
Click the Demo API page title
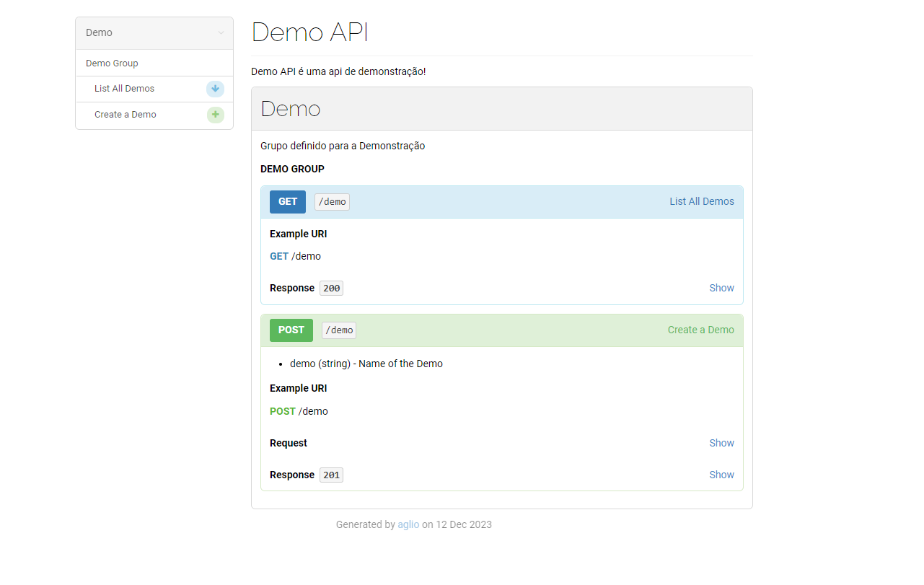click(x=309, y=32)
